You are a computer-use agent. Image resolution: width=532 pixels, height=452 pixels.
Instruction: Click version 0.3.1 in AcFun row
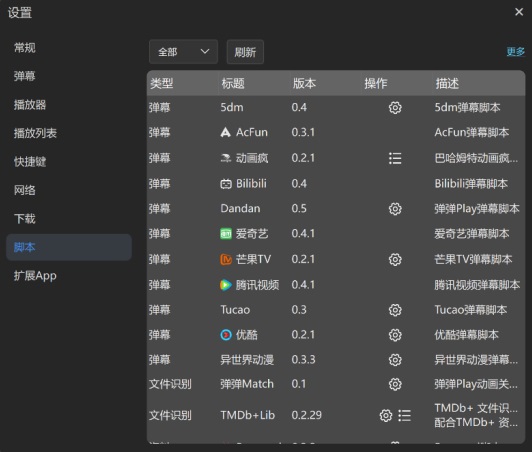[303, 132]
